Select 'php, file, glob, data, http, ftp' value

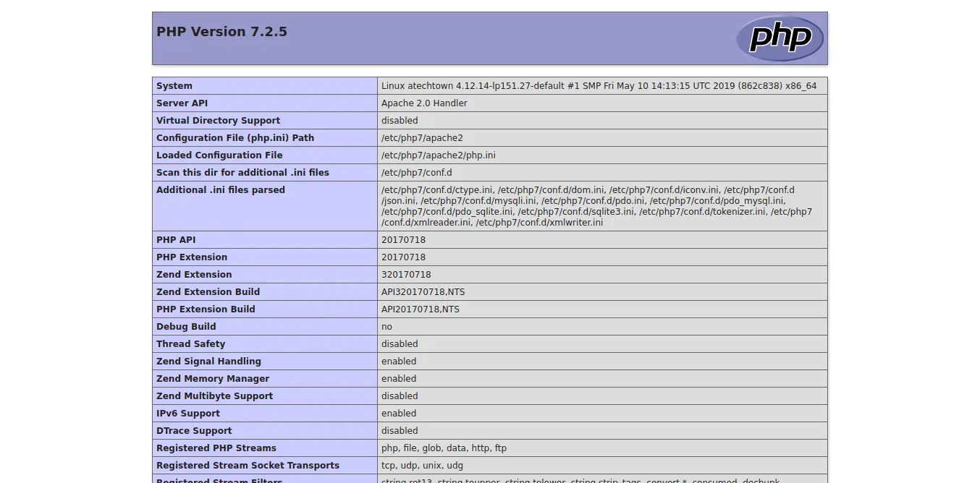pyautogui.click(x=444, y=448)
